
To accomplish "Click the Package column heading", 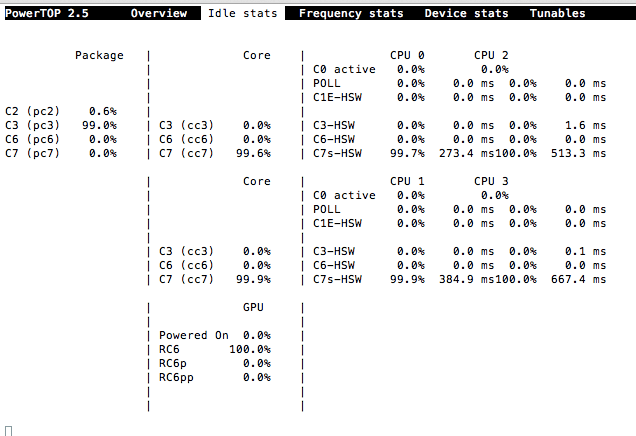I will coord(99,55).
